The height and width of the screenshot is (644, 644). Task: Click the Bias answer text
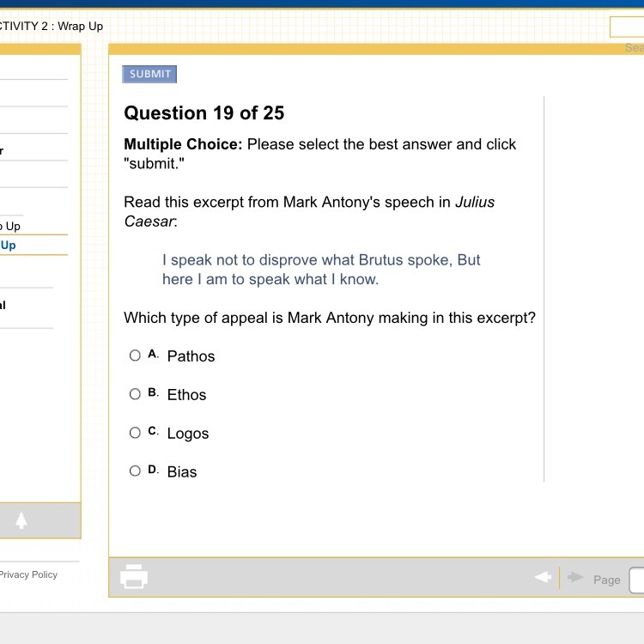pos(182,472)
